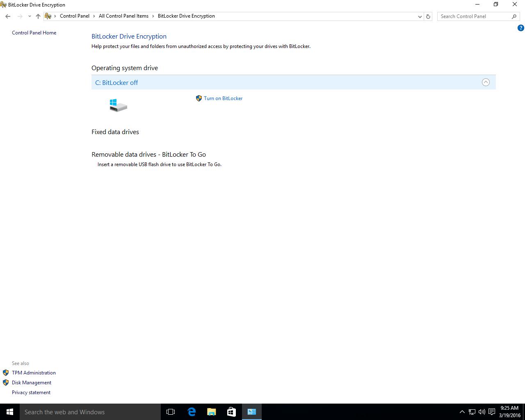Launch Microsoft Edge from the taskbar
The image size is (525, 420).
pos(191,412)
